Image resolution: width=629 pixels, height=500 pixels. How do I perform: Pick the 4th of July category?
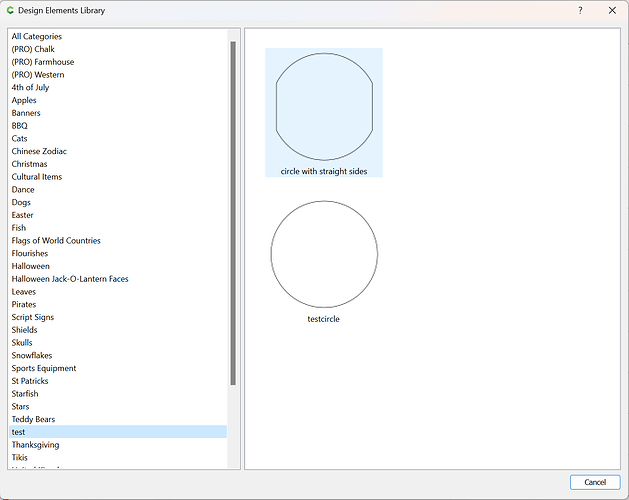coord(118,87)
